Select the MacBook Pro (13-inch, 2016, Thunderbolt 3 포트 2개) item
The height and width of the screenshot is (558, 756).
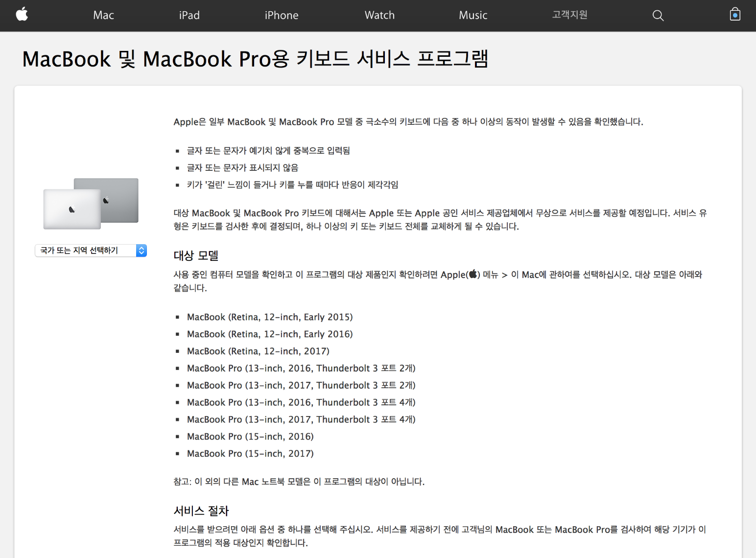[x=301, y=368]
